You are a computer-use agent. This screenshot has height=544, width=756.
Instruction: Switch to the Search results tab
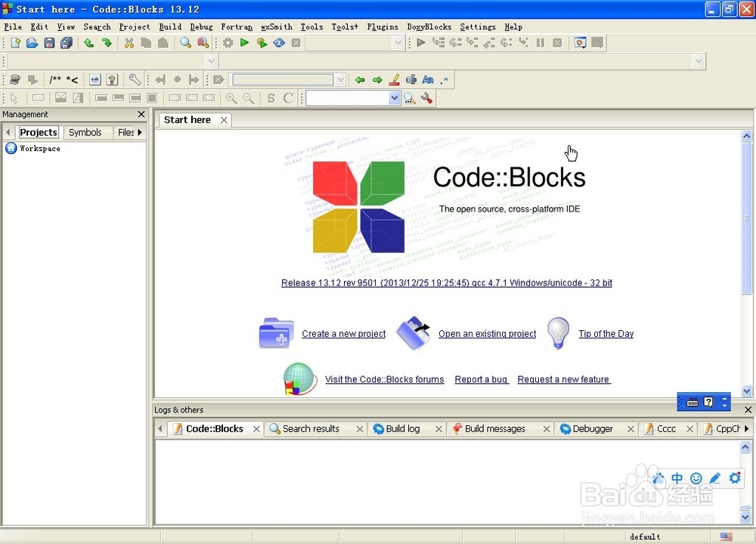click(311, 428)
